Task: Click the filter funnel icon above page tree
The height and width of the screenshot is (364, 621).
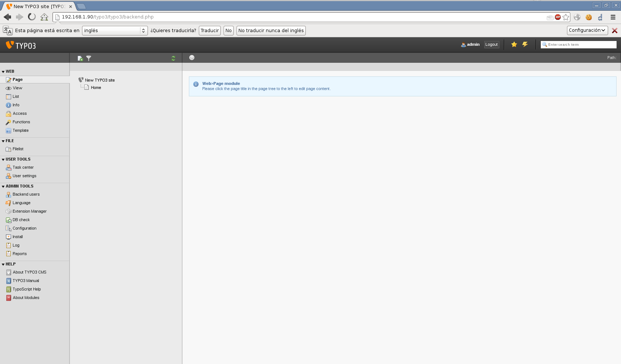Action: [89, 58]
